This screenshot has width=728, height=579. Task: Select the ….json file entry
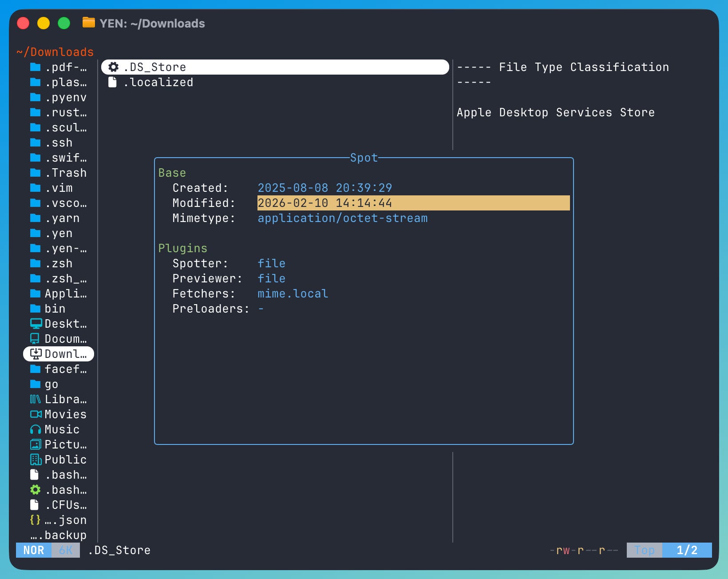59,520
